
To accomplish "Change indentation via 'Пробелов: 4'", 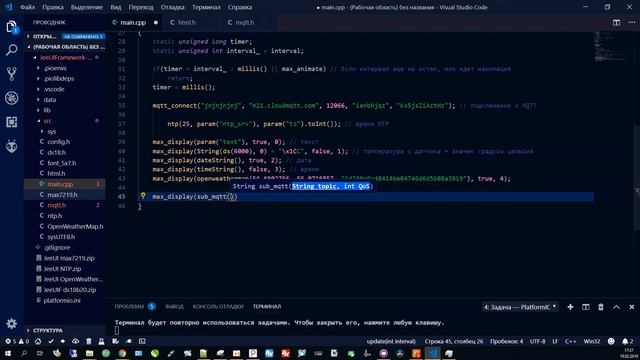I will [x=507, y=341].
